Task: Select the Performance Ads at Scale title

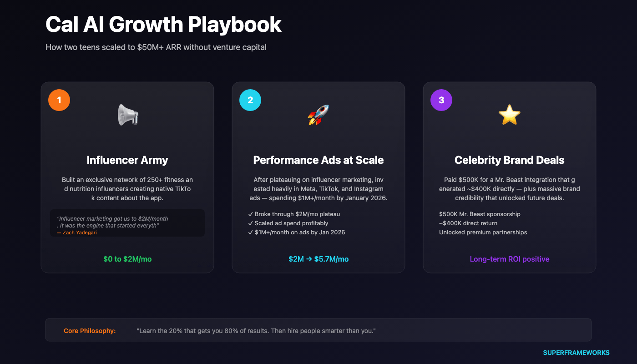Action: 318,160
